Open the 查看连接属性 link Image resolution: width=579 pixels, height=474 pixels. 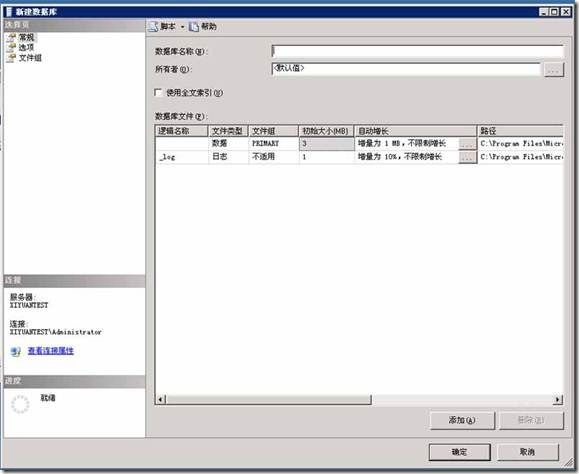click(x=51, y=351)
